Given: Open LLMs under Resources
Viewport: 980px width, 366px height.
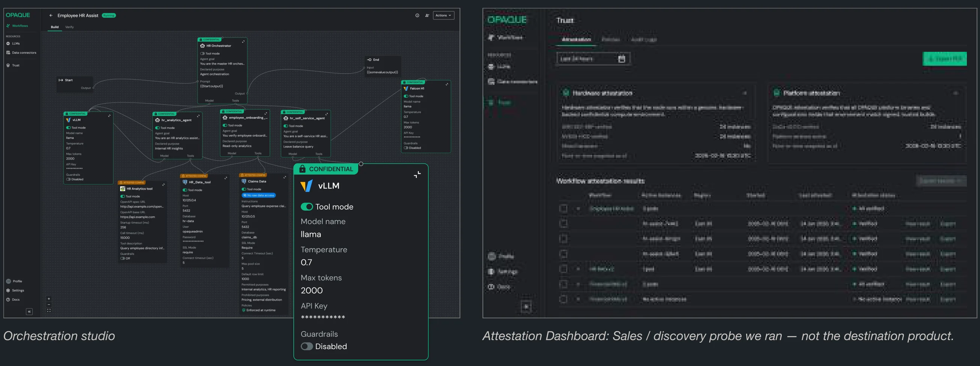Looking at the screenshot, I should [13, 44].
